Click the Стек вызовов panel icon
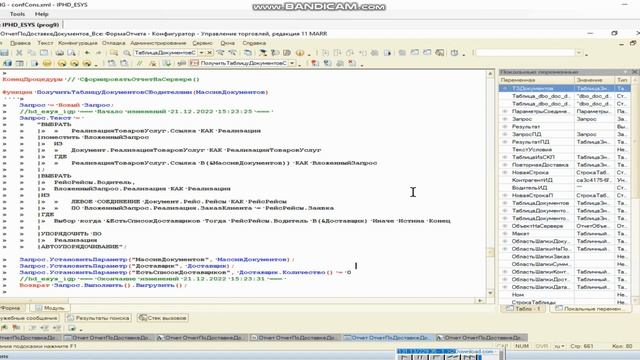This screenshot has width=640, height=360. (x=142, y=318)
